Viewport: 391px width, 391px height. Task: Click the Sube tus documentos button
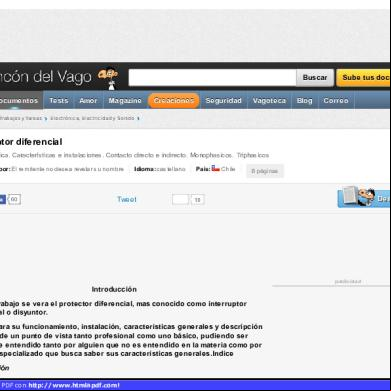point(364,78)
